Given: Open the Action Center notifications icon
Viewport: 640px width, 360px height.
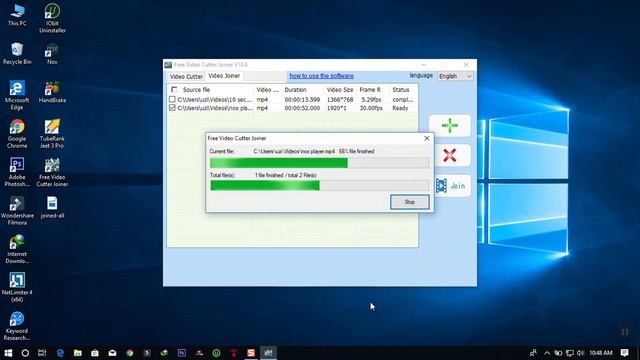Looking at the screenshot, I should click(624, 353).
